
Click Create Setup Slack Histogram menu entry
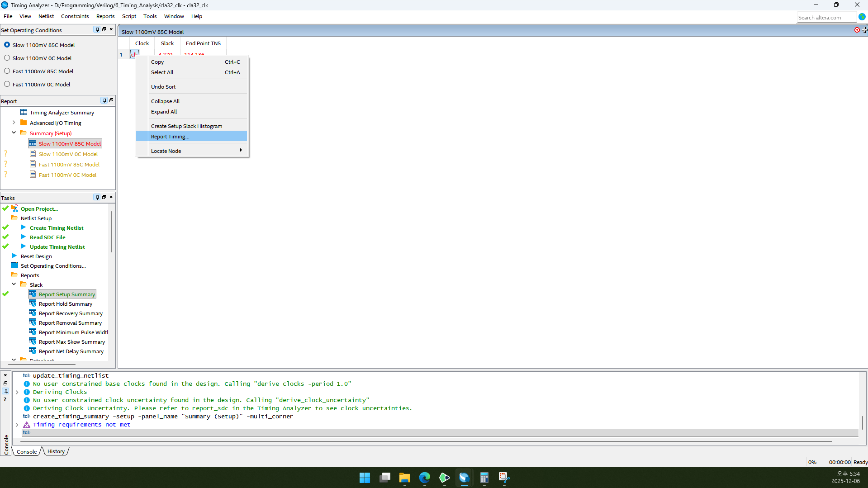pyautogui.click(x=186, y=126)
